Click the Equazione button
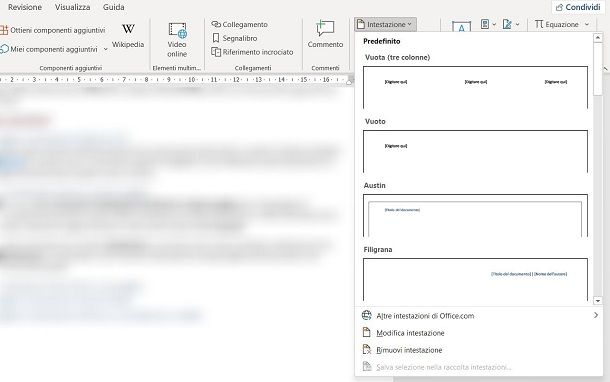610x382 pixels. coord(557,24)
